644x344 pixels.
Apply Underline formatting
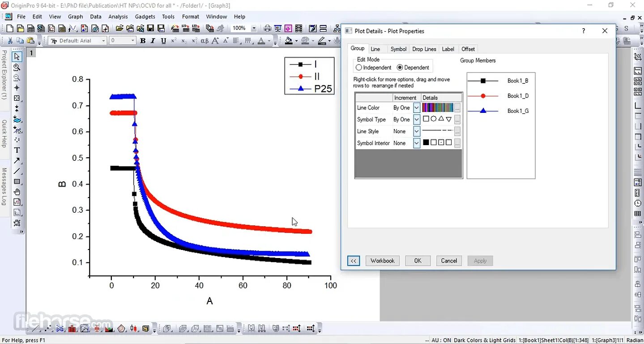coord(163,41)
